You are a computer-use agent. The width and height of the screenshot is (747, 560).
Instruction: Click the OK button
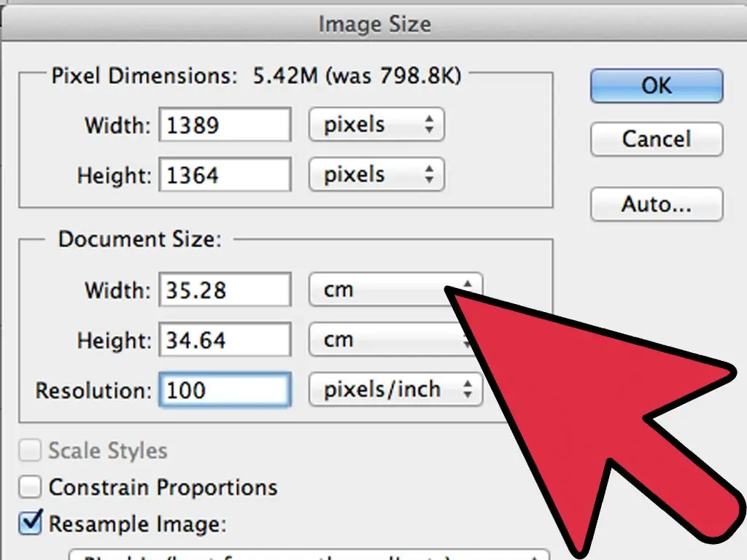point(657,86)
